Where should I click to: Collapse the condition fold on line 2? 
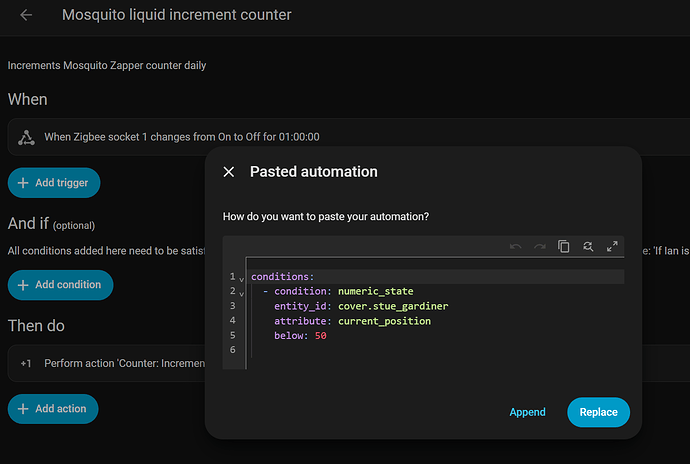pyautogui.click(x=241, y=294)
